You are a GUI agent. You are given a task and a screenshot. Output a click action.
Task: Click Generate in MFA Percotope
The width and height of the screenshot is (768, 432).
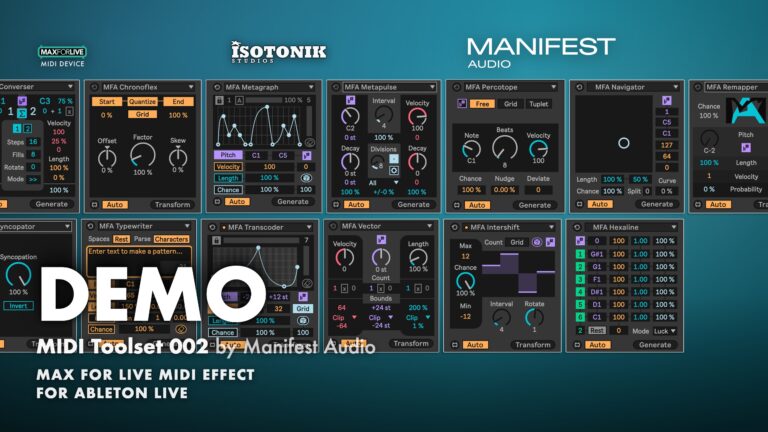534,205
